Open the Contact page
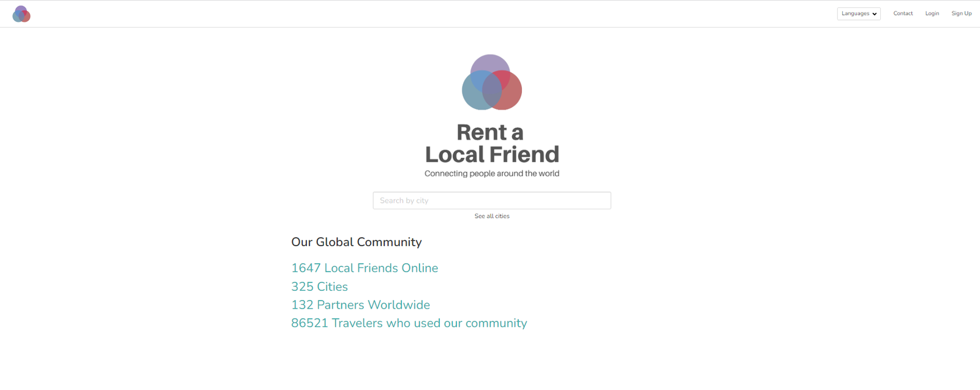Screen dimensions: 980x390 pyautogui.click(x=903, y=13)
